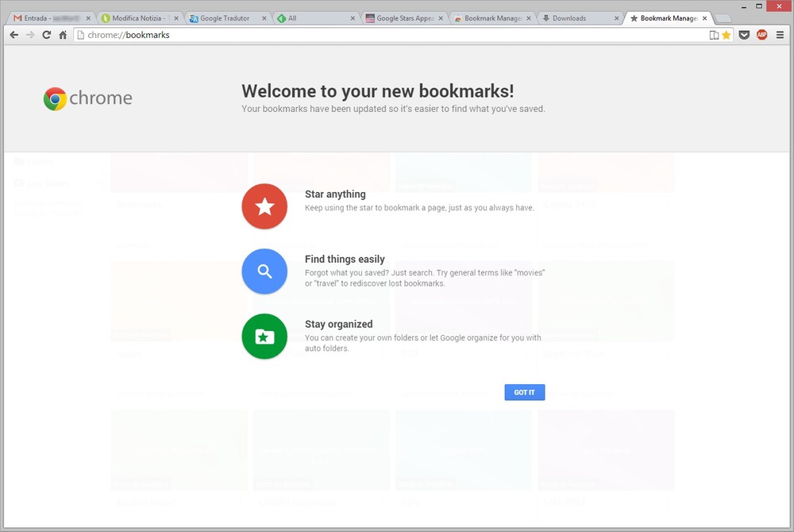The width and height of the screenshot is (794, 532).
Task: Click the blue search magnifier circle
Action: pos(264,272)
